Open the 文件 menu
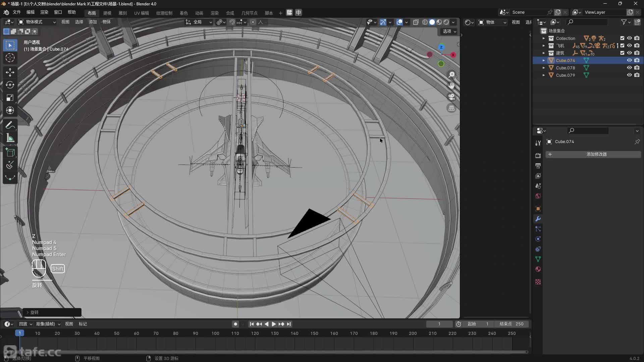 (x=17, y=12)
